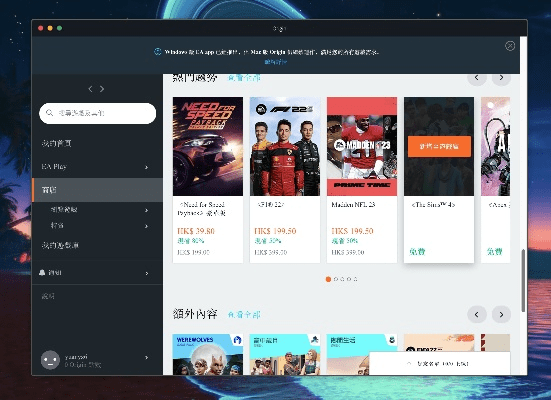Open the Werewolves game pack tile
Image resolution: width=551 pixels, height=400 pixels.
[x=208, y=354]
